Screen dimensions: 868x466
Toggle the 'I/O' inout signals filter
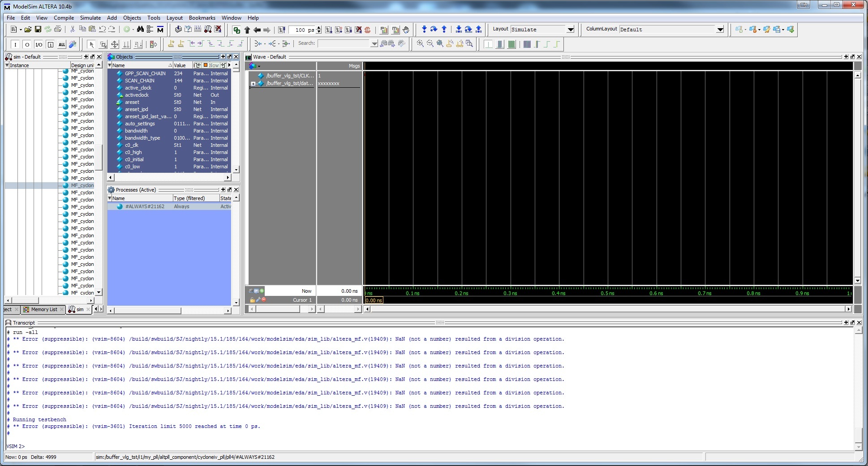tap(39, 44)
